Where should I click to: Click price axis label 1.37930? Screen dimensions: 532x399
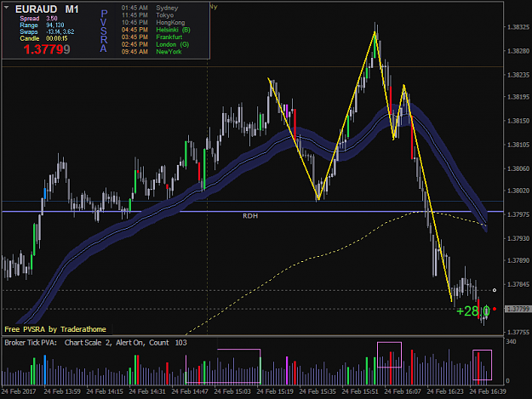[x=518, y=238]
